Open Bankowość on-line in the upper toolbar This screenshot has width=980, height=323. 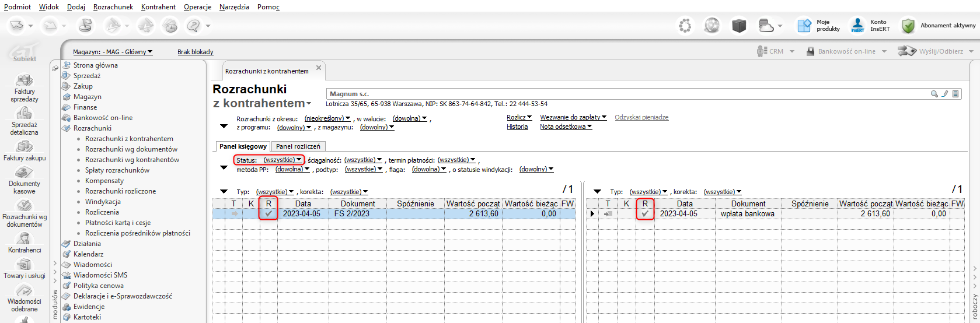click(x=846, y=51)
